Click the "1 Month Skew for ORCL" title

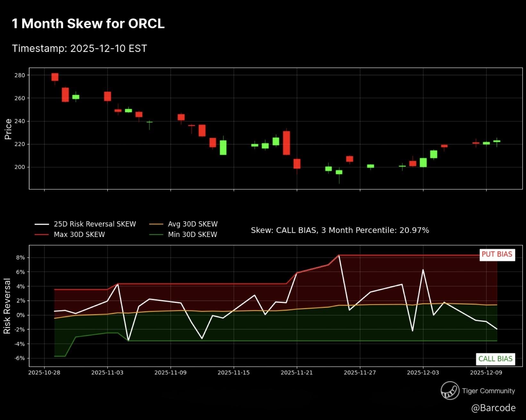click(88, 24)
